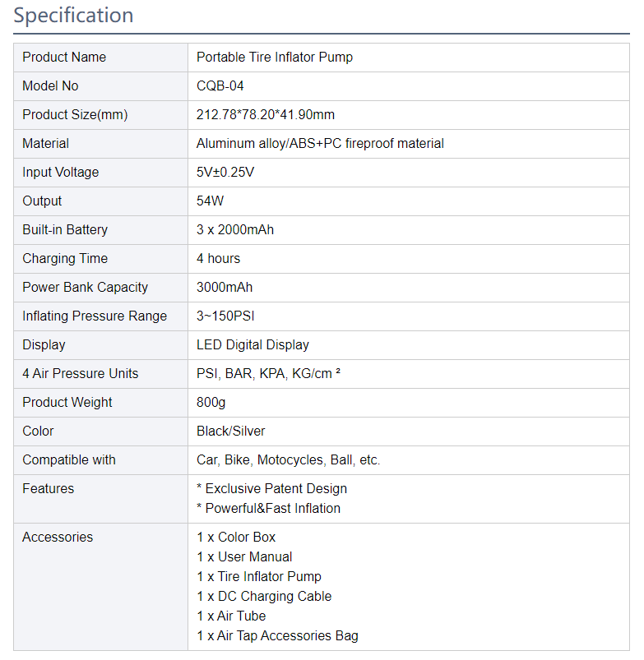Select the Charging Time label
Viewport: 644px width, 660px height.
tap(65, 258)
